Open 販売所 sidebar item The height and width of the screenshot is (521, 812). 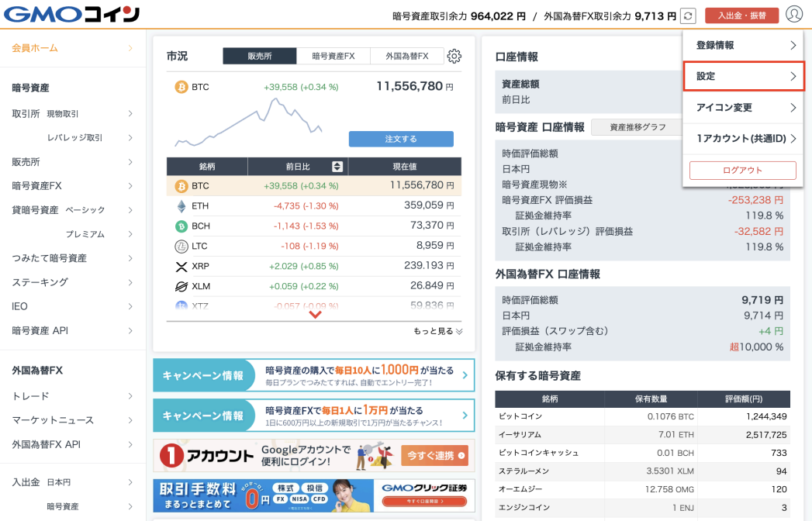[72, 162]
